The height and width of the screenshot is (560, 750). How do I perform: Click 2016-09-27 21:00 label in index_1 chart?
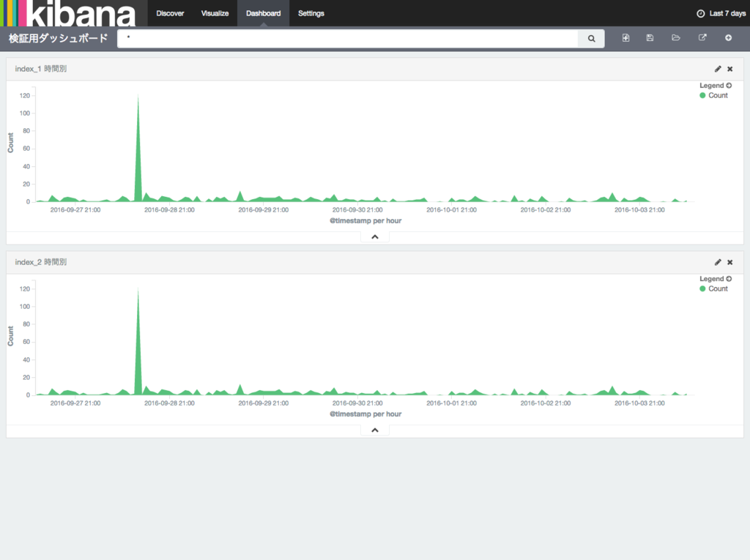click(x=75, y=210)
